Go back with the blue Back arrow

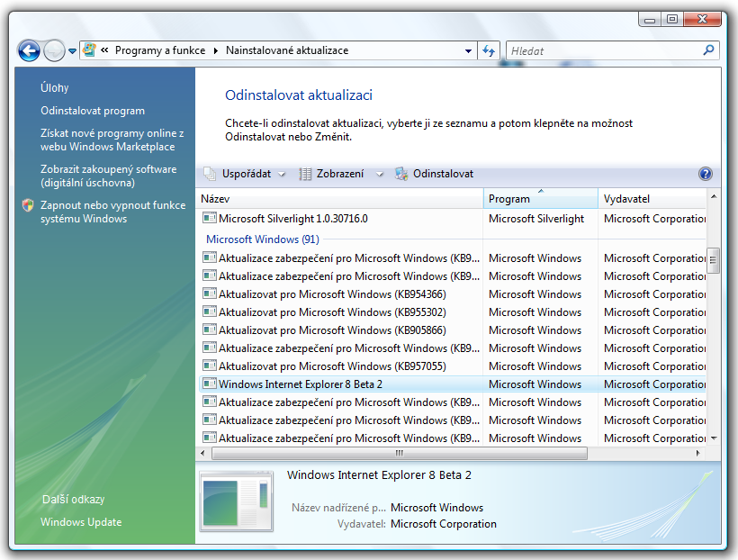[x=29, y=50]
